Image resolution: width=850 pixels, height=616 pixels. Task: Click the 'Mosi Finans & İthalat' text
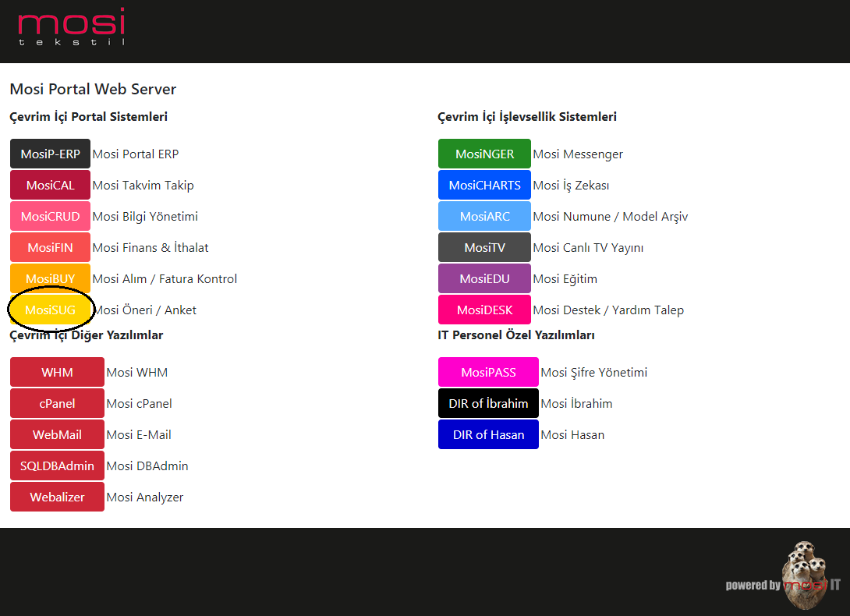(x=151, y=247)
